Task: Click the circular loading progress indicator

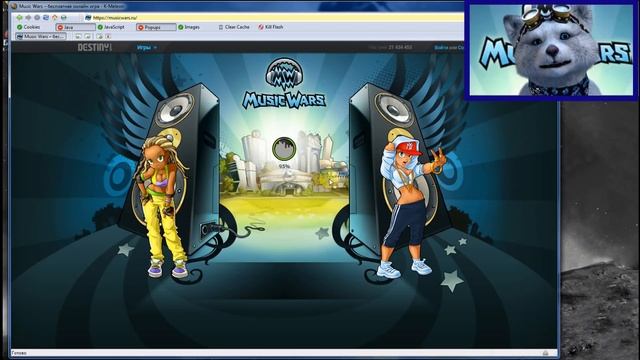Action: point(284,149)
